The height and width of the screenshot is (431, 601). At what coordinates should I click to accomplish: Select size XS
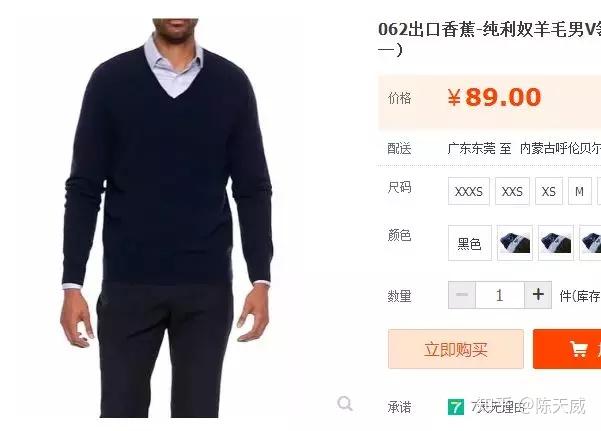pyautogui.click(x=549, y=191)
